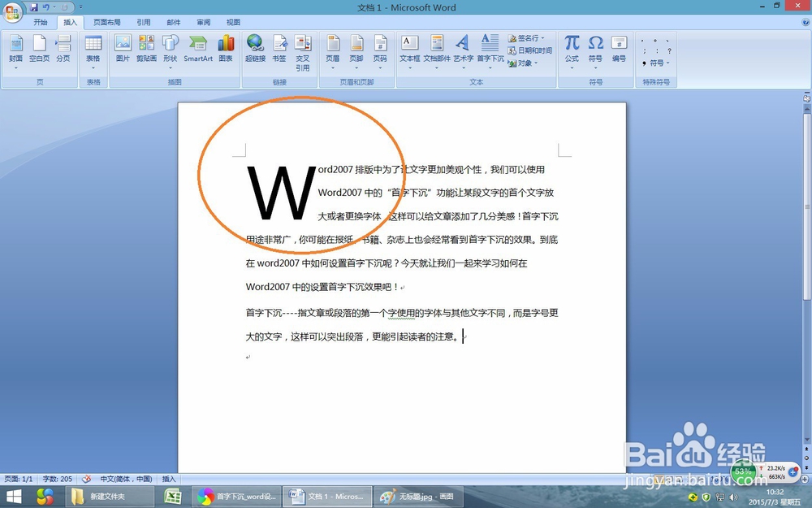Open the 视图 tab
This screenshot has height=508, width=812.
[233, 22]
